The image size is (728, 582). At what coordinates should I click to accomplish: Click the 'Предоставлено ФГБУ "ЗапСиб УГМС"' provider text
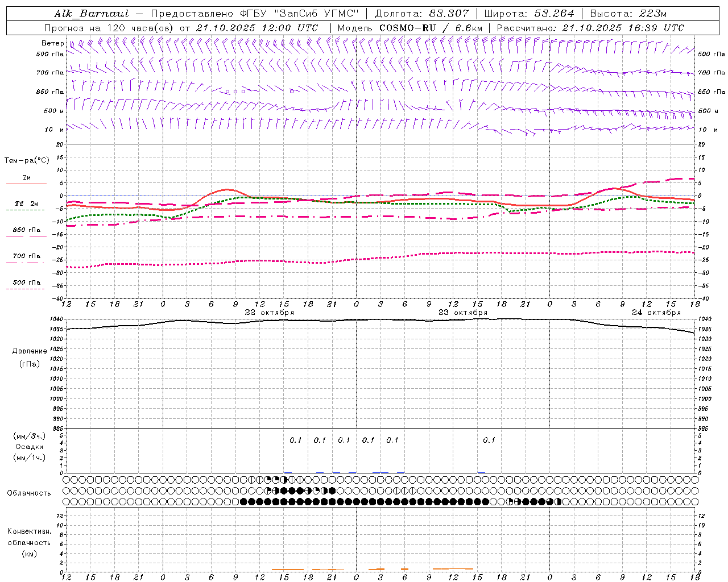click(255, 14)
